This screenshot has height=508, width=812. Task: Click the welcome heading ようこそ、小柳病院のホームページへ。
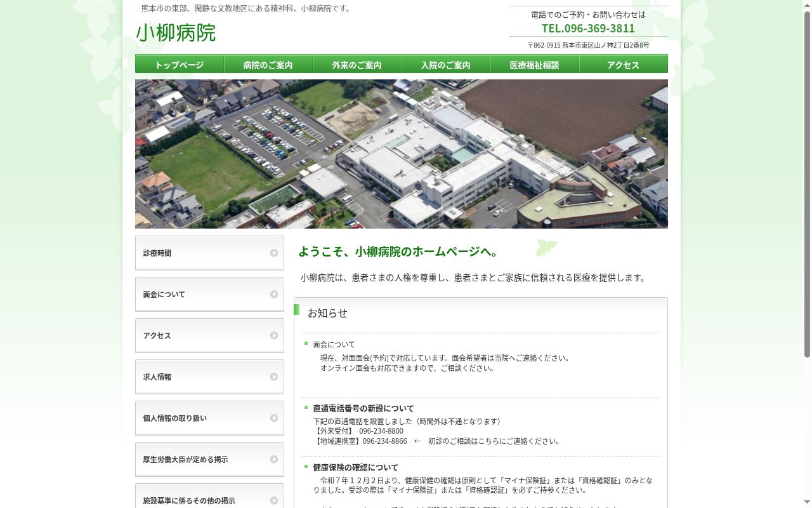tap(400, 251)
